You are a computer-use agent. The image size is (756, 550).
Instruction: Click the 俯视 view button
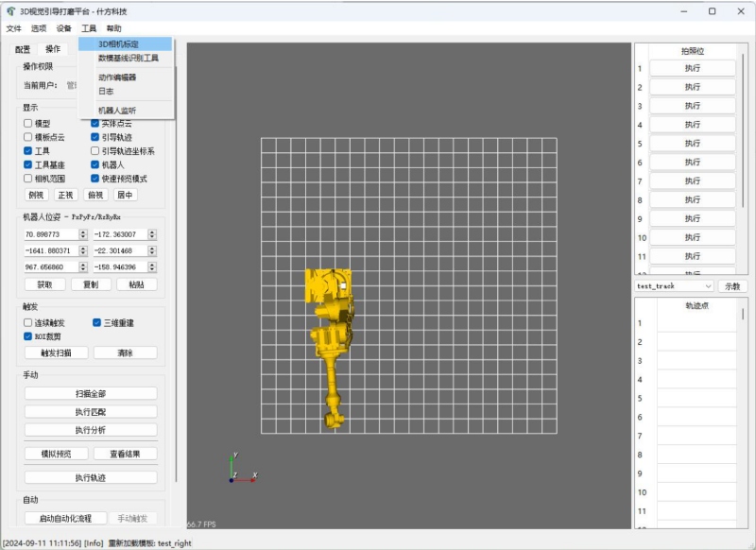(x=94, y=195)
